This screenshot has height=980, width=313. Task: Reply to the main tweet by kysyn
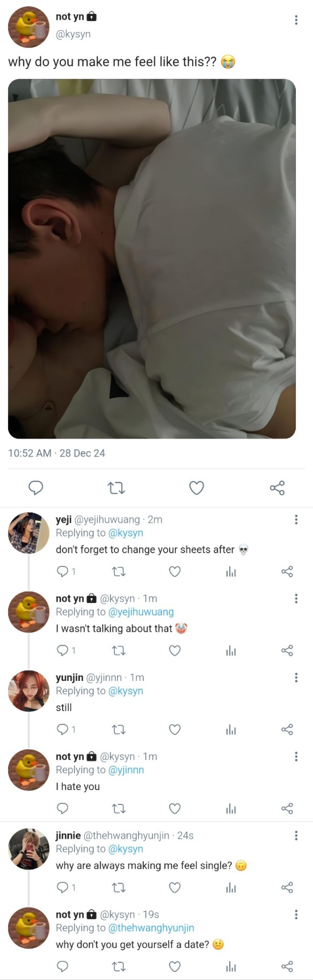35,488
